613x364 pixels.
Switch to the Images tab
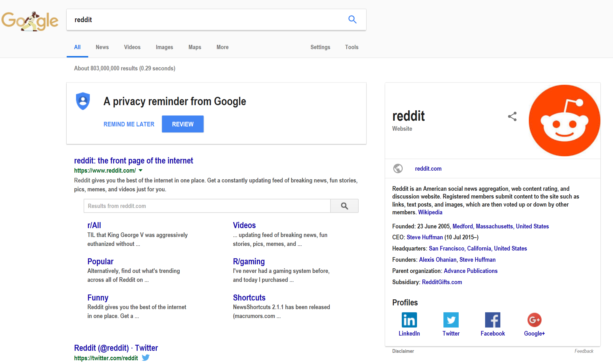164,47
